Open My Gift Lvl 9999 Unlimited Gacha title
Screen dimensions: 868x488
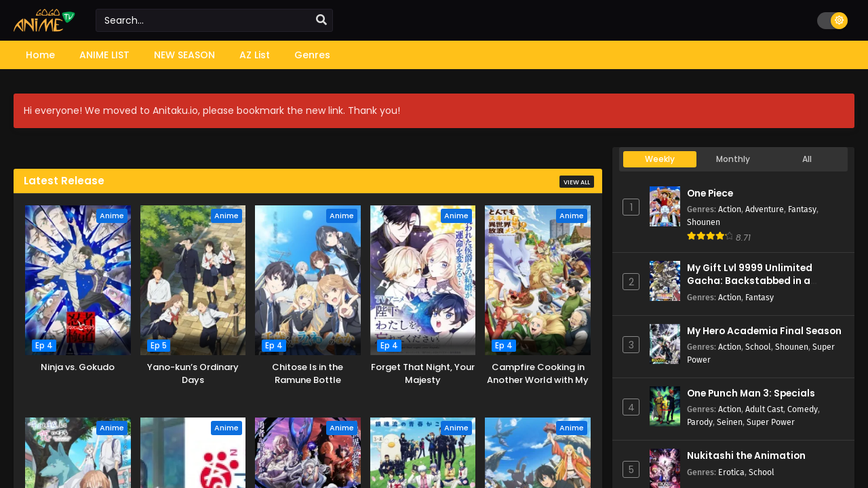click(x=749, y=274)
